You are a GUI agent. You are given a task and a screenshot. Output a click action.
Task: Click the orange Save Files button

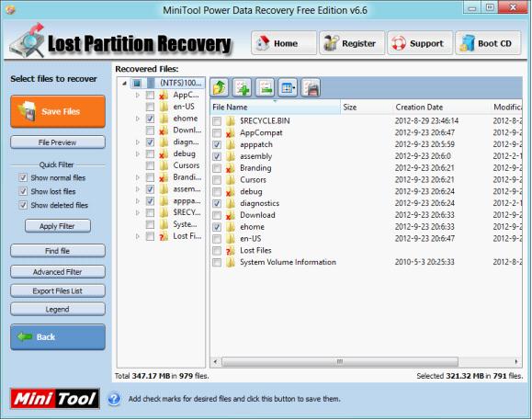tap(58, 111)
